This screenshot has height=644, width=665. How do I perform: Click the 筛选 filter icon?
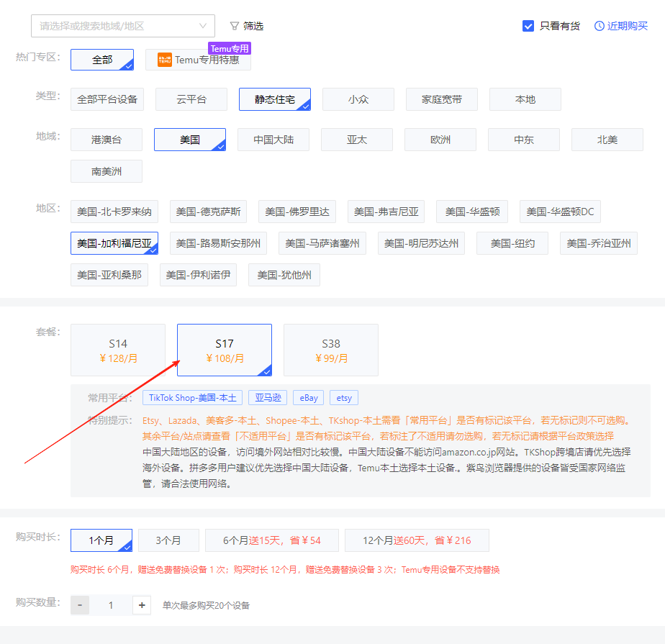pos(234,27)
